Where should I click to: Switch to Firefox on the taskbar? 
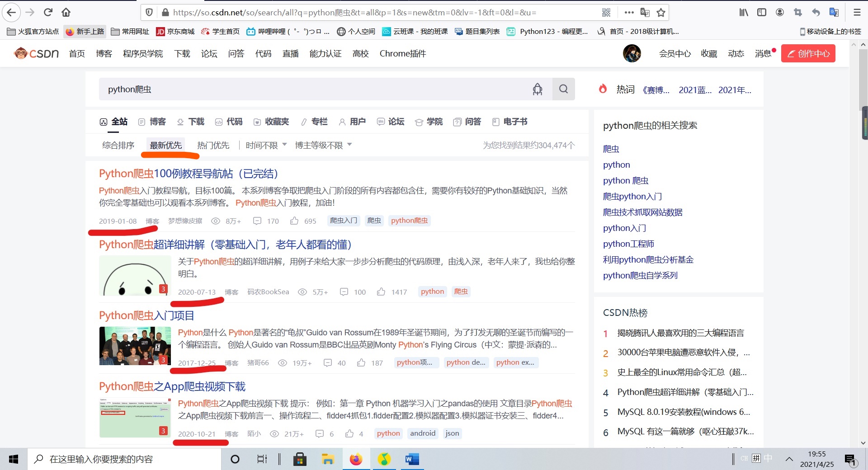click(356, 459)
